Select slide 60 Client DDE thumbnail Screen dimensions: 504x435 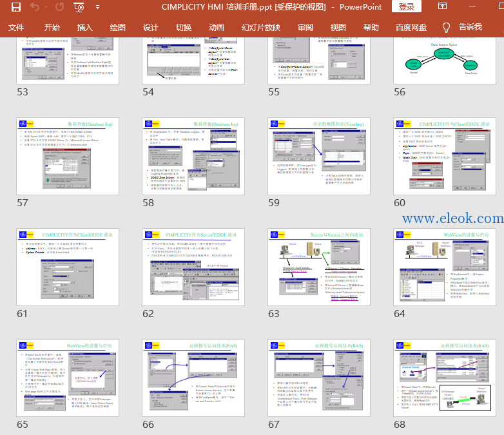(x=445, y=156)
